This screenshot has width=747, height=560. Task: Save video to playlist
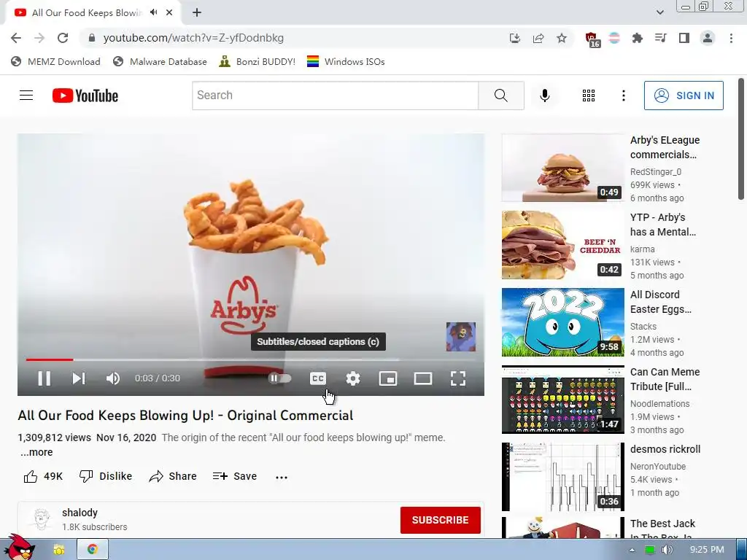pos(235,476)
